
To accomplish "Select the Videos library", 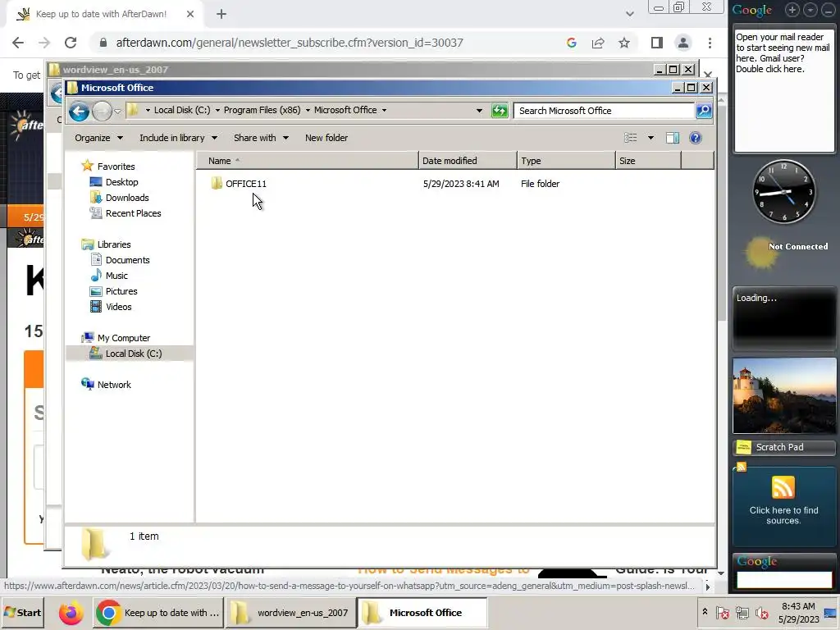I will click(x=118, y=307).
